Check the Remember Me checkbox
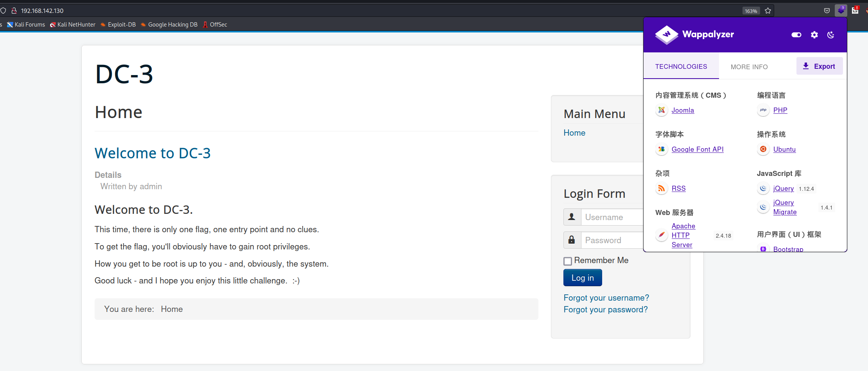868x371 pixels. point(568,261)
